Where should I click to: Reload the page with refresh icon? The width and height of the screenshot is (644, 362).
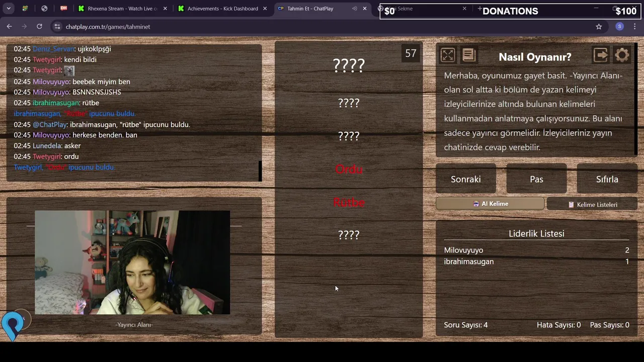click(x=39, y=27)
